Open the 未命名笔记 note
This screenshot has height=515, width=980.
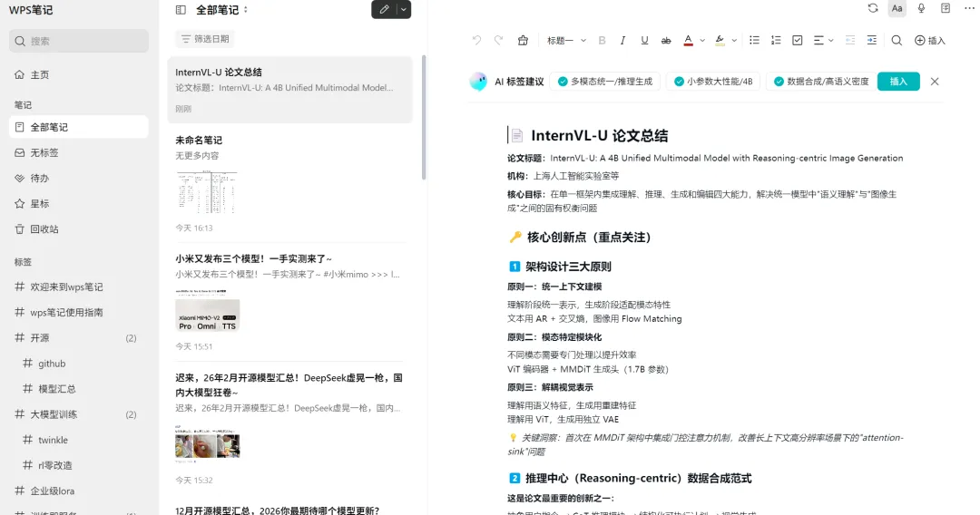pos(290,183)
